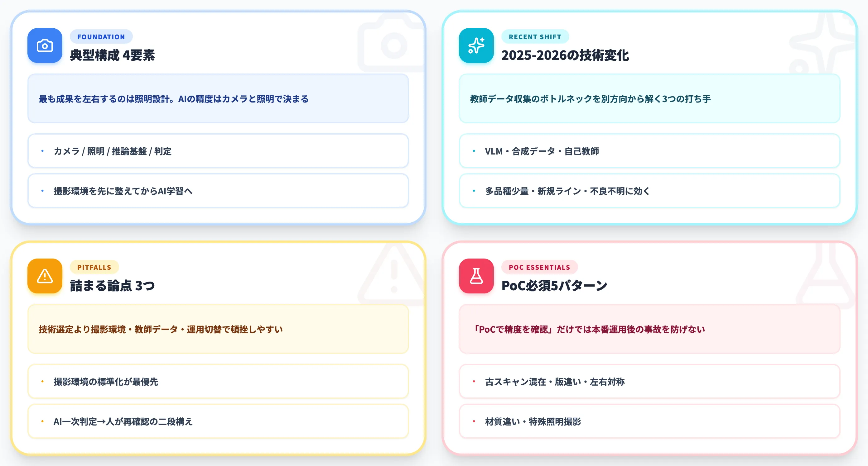Click item VLM・合成データ・自己教師
The height and width of the screenshot is (466, 868).
tap(649, 151)
